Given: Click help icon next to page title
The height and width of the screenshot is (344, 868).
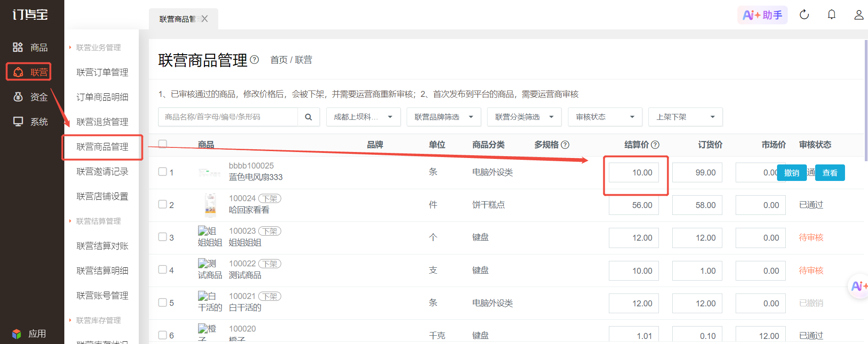Looking at the screenshot, I should click(255, 60).
